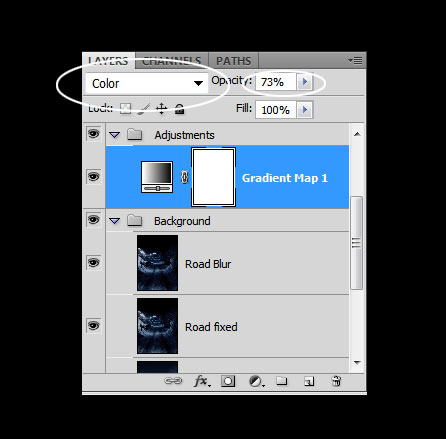
Task: Click the Background group name
Action: tap(182, 221)
